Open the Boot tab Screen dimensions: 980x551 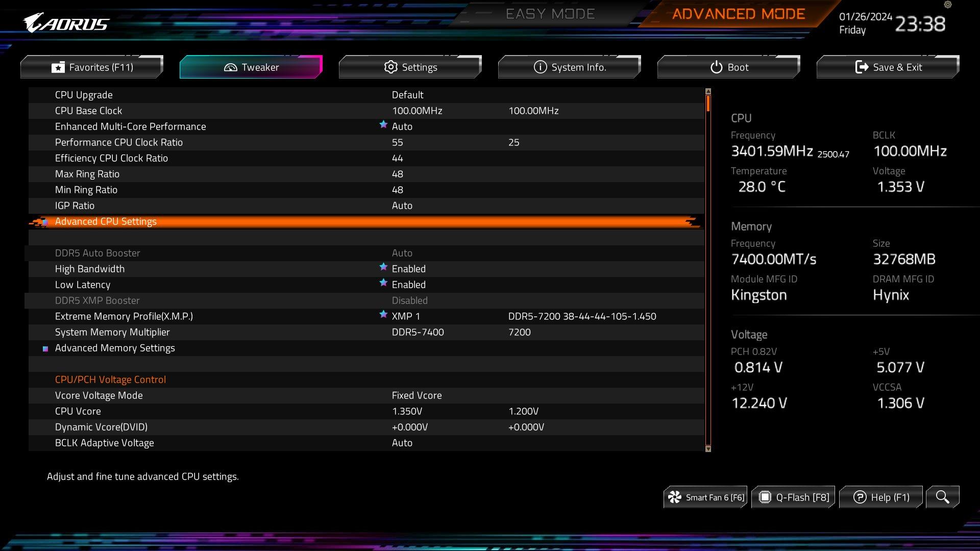tap(729, 67)
